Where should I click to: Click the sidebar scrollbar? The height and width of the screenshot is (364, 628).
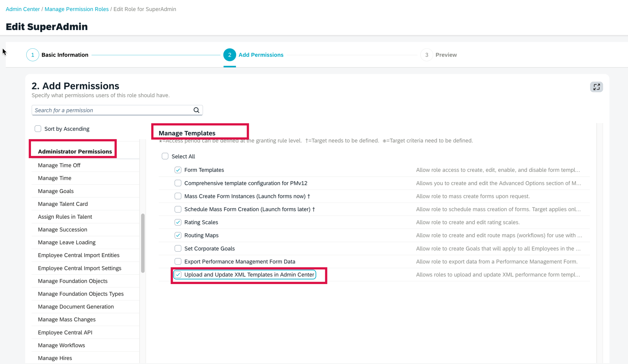point(143,242)
